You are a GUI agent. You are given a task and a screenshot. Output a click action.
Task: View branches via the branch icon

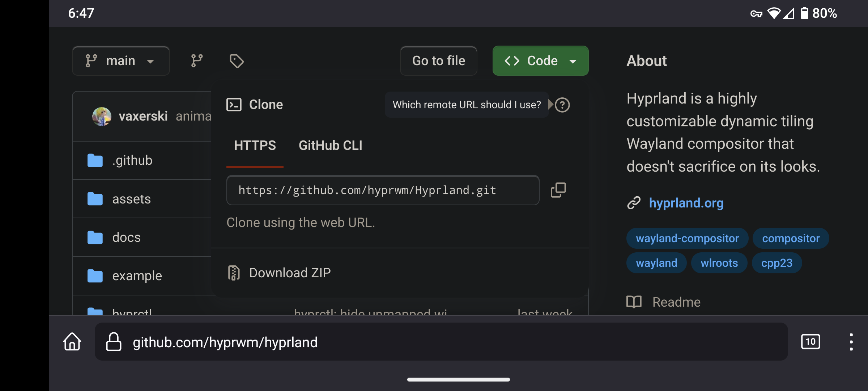[197, 61]
